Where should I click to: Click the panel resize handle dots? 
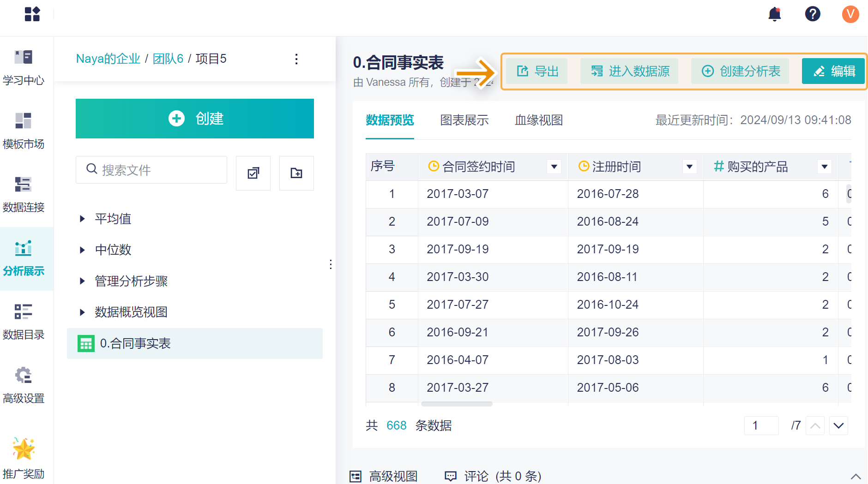coord(331,264)
